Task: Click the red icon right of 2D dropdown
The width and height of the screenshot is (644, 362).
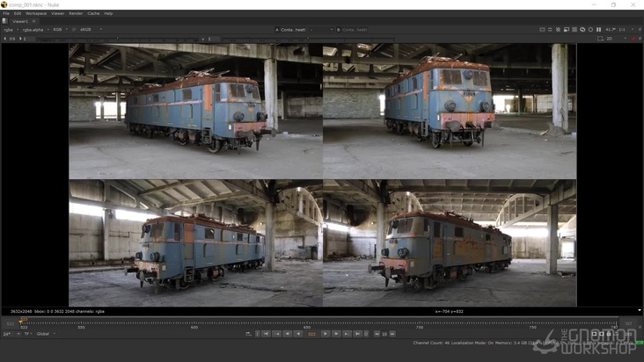Action: (633, 39)
